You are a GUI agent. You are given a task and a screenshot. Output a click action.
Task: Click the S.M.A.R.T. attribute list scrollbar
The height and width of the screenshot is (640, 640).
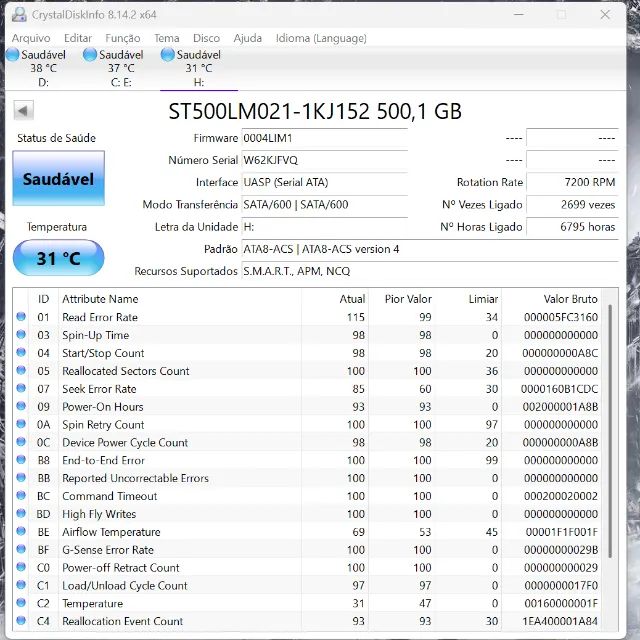click(x=610, y=431)
